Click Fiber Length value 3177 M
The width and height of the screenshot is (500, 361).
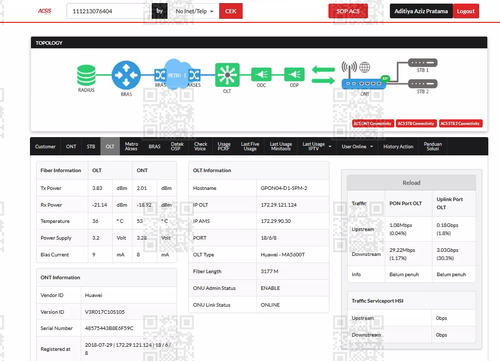pyautogui.click(x=269, y=271)
